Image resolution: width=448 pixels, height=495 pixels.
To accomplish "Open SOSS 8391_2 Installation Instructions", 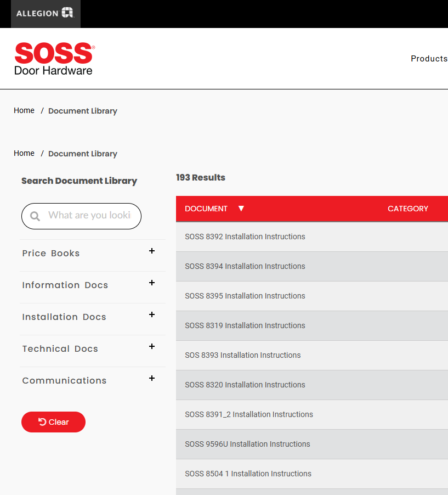I will point(249,414).
